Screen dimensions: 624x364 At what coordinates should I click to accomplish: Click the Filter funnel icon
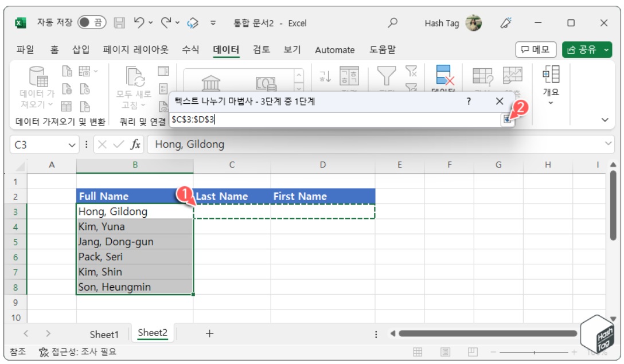point(387,76)
